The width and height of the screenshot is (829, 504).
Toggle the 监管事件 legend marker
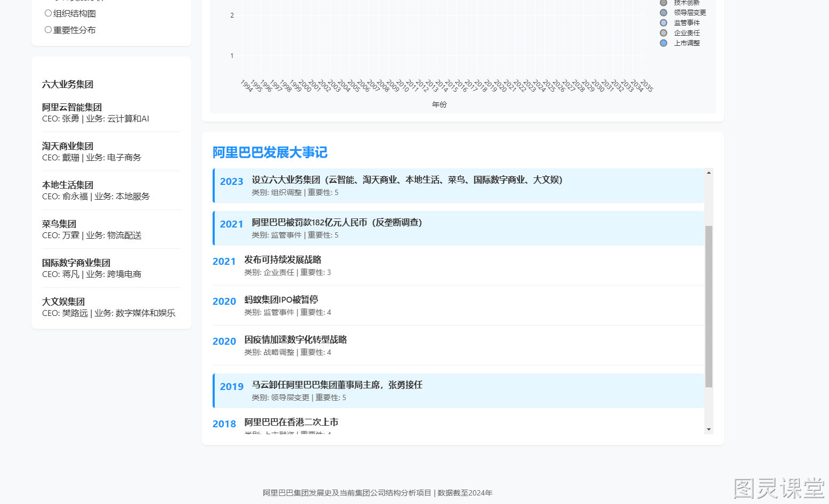pyautogui.click(x=663, y=22)
